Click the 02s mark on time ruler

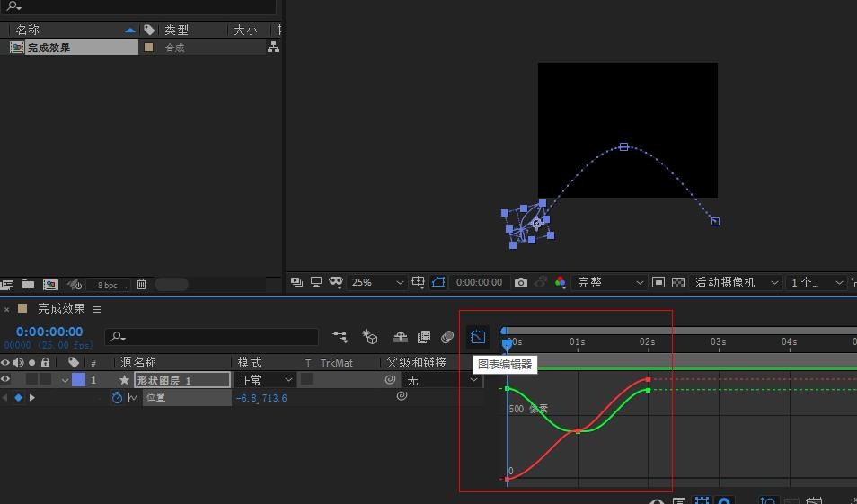pos(647,341)
